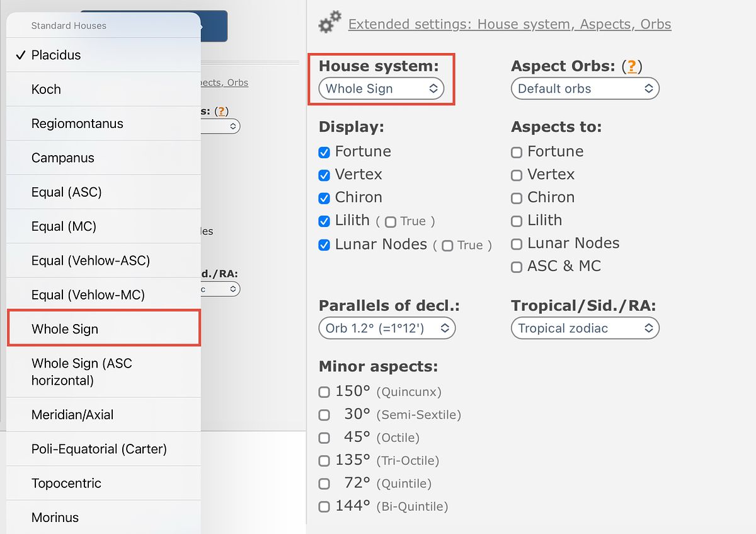
Task: Expand the Aspect Orbs dropdown
Action: click(585, 89)
